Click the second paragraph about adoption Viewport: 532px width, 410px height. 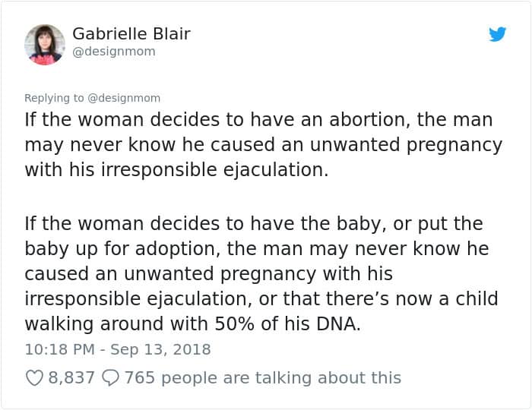click(x=261, y=274)
